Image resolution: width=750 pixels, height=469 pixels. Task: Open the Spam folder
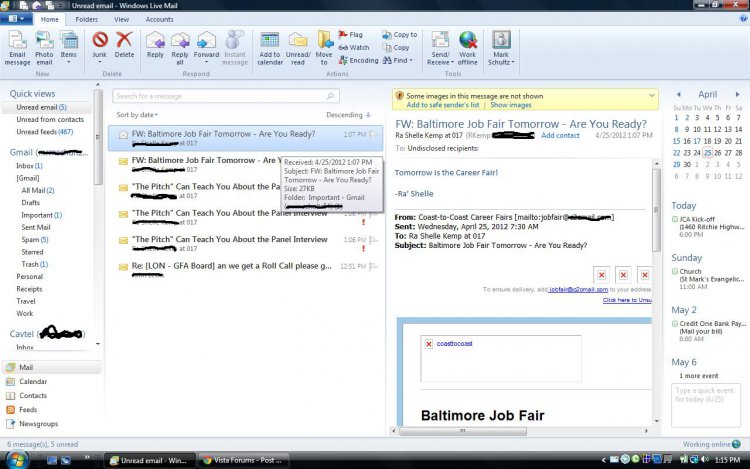(35, 240)
